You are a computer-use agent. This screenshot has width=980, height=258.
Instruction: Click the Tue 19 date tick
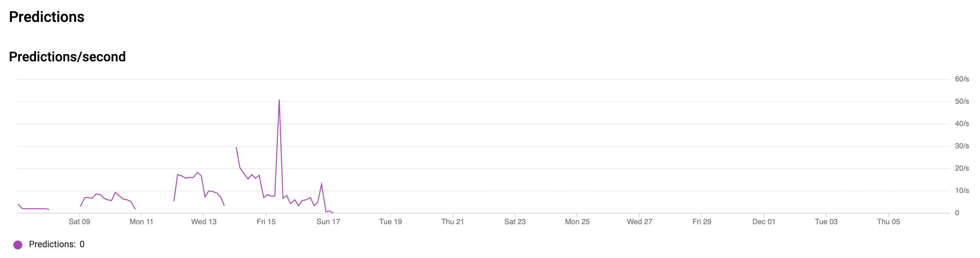390,222
